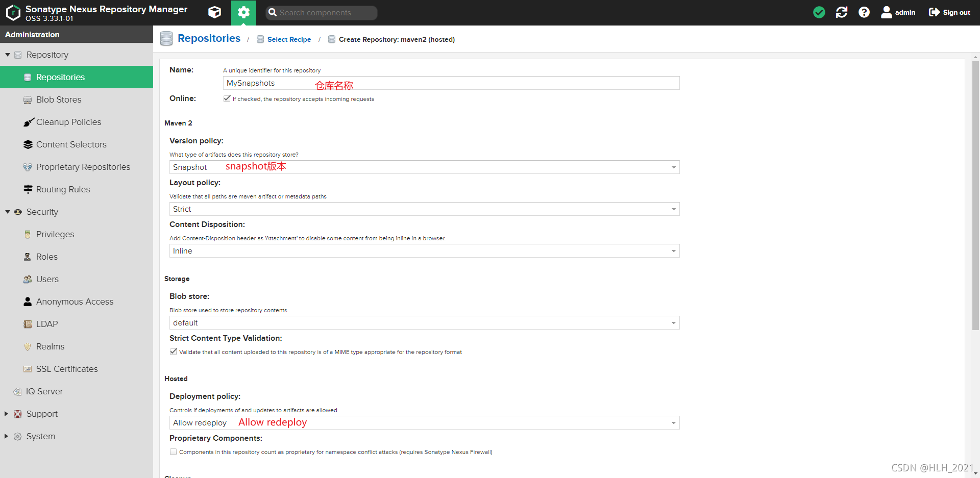Open Blob Stores in the sidebar
Image resolution: width=980 pixels, height=478 pixels.
point(77,99)
